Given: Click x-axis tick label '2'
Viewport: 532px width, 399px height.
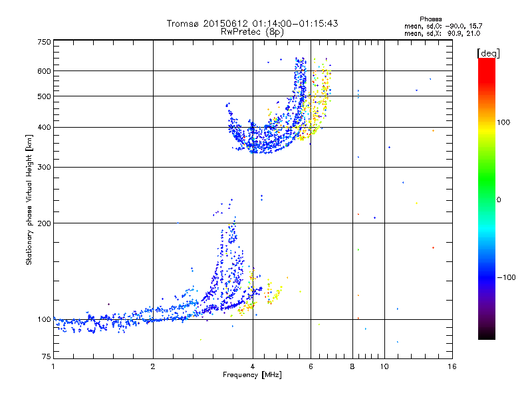Looking at the screenshot, I should point(153,366).
